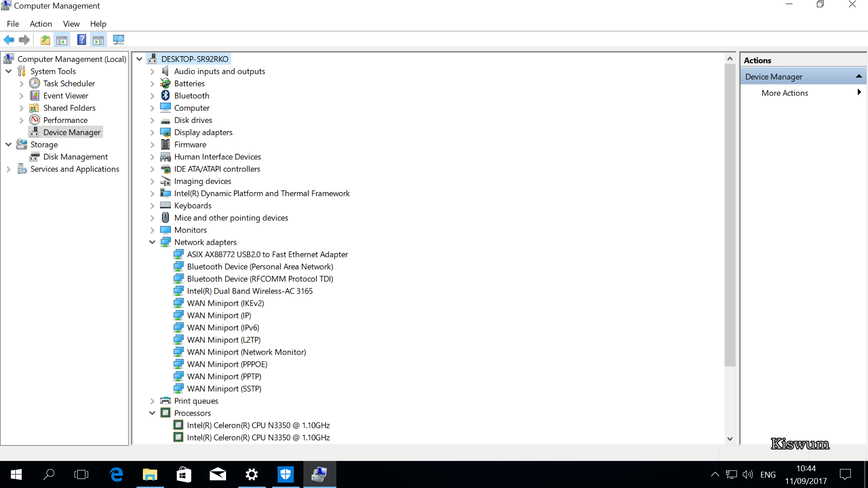Click the Back arrow toolbar icon

pos(9,40)
